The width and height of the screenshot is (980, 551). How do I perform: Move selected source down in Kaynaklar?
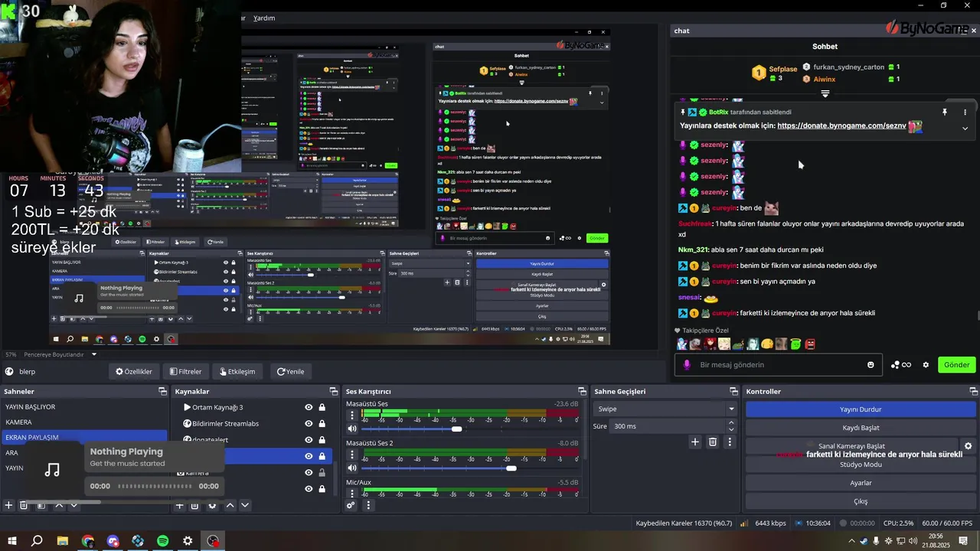[x=245, y=505]
